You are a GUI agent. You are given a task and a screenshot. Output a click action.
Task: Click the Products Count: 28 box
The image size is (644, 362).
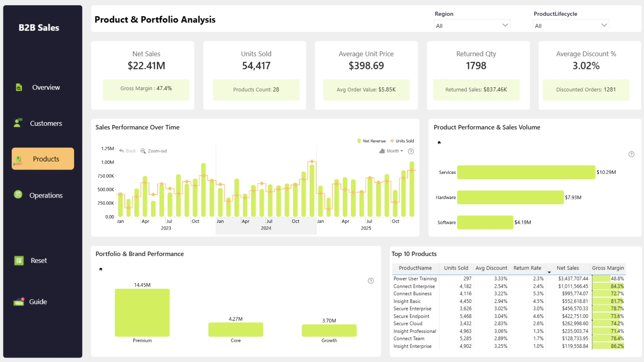(256, 89)
